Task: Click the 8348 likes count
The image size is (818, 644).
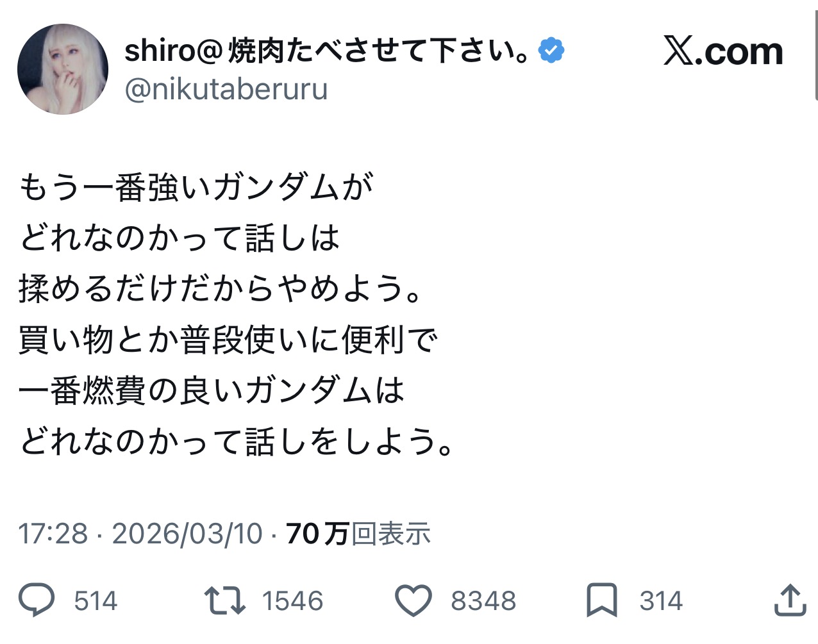Action: pos(483,601)
